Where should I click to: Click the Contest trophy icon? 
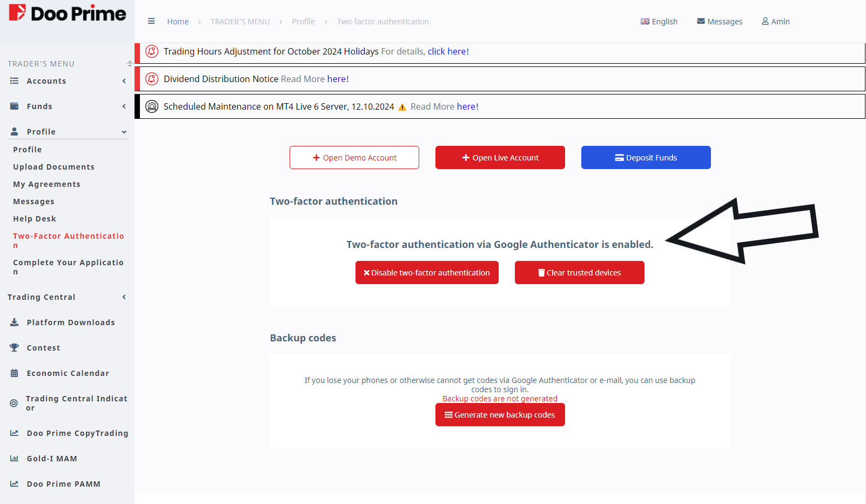pos(14,348)
